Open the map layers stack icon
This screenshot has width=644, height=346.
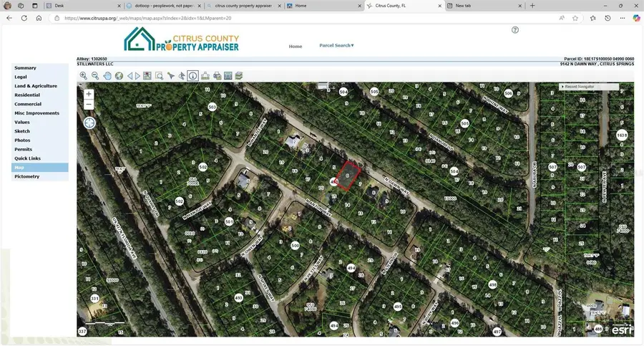pos(239,75)
